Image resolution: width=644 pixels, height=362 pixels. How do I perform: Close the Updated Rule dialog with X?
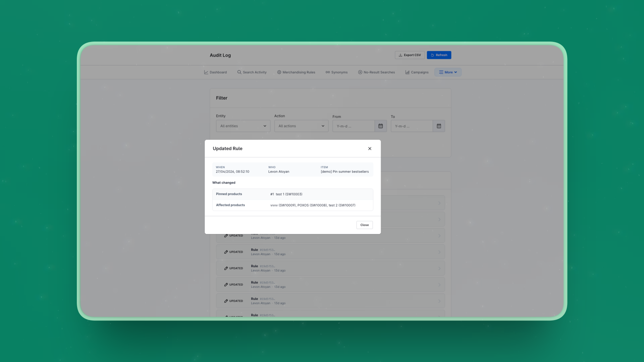click(370, 148)
